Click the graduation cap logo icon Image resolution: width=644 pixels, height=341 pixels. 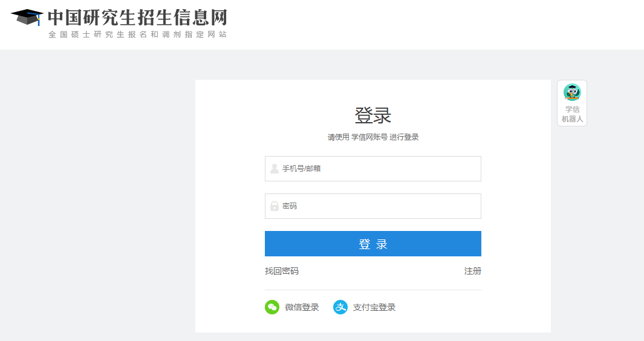tap(27, 17)
